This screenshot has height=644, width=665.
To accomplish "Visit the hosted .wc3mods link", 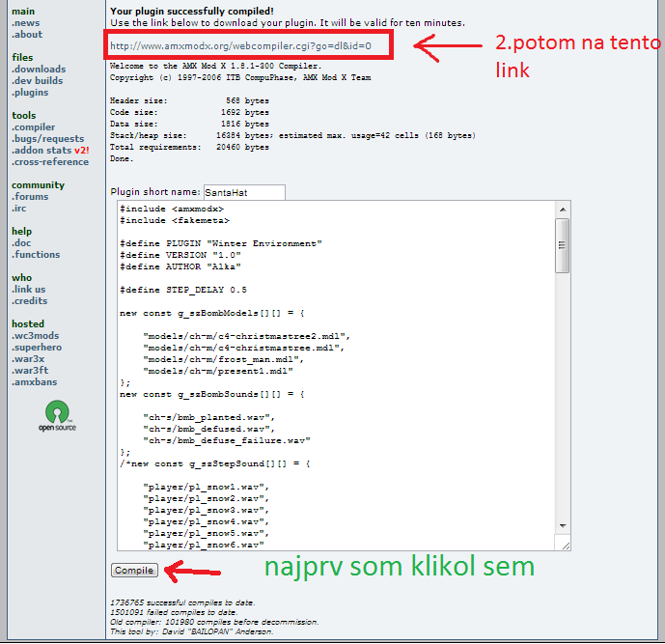I will click(35, 336).
